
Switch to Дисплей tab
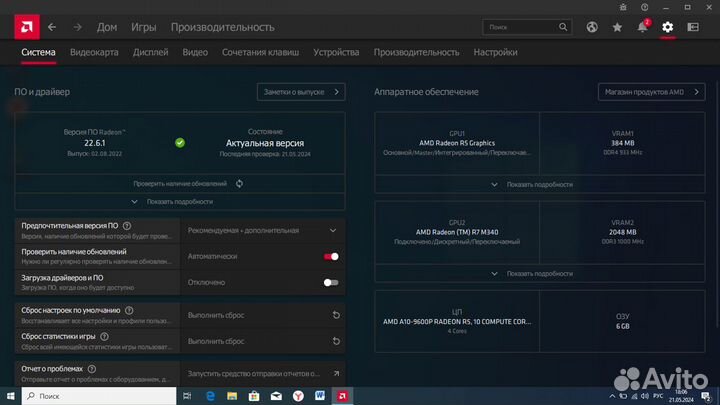151,52
